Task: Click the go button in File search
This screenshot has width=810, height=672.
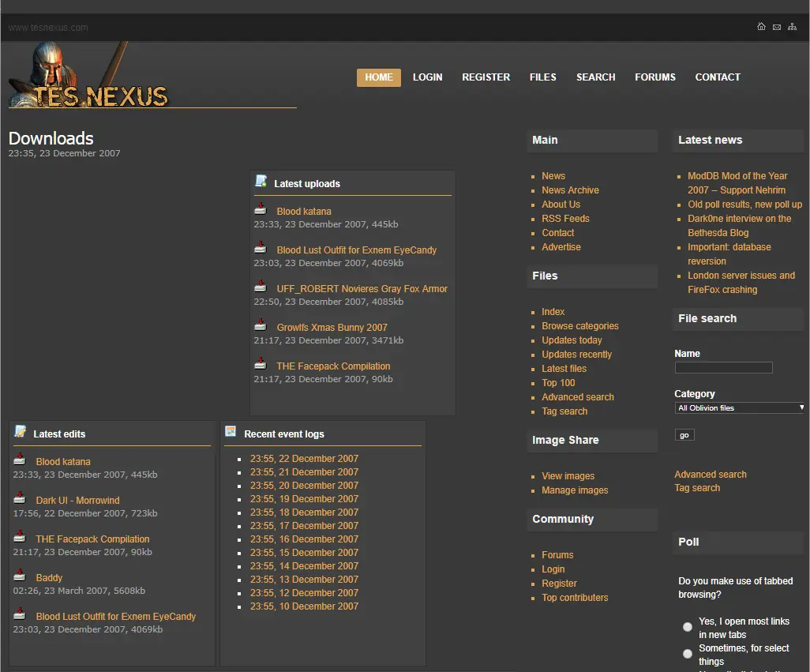Action: pos(684,435)
